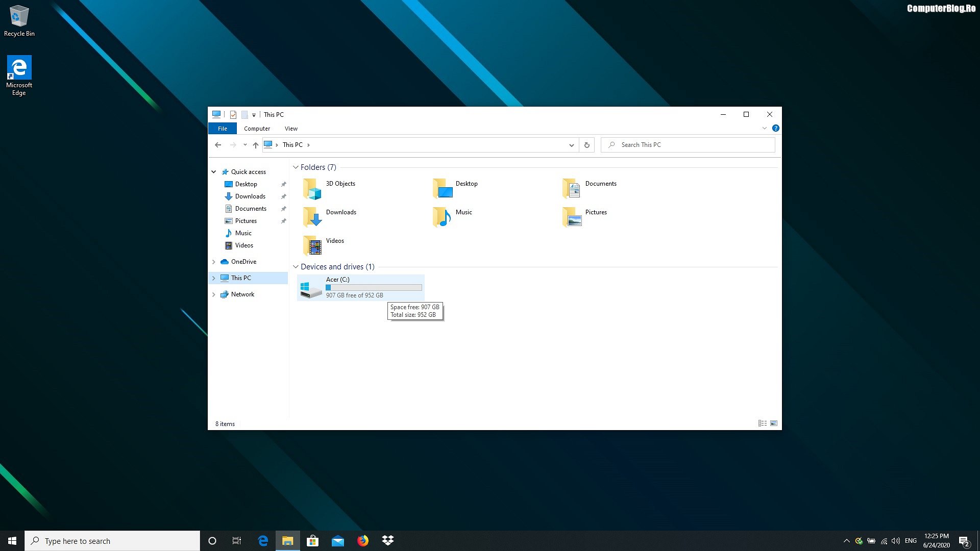Image resolution: width=980 pixels, height=551 pixels.
Task: Open Firefox from the taskbar
Action: coord(363,541)
